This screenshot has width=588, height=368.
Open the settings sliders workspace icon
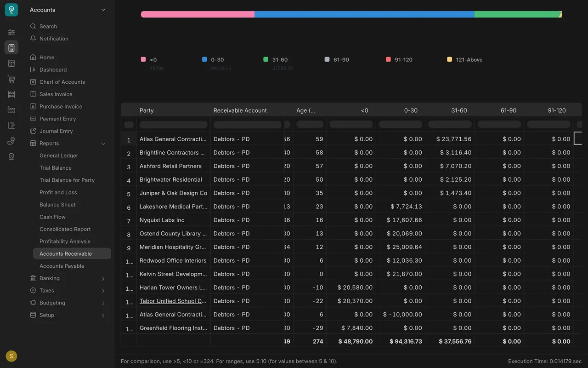click(x=11, y=32)
